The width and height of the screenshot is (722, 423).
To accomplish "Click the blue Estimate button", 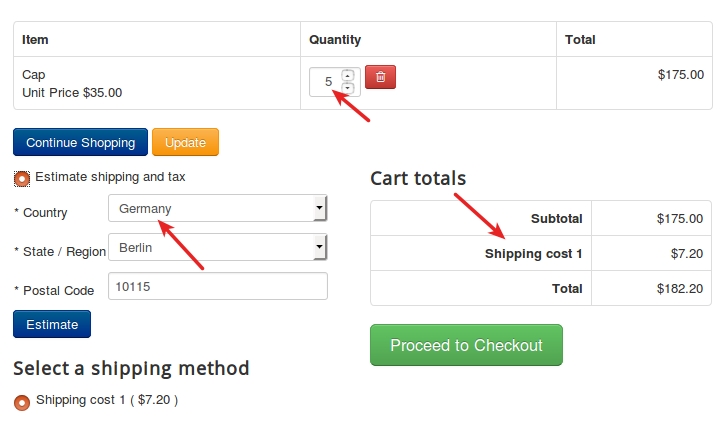I will 52,324.
